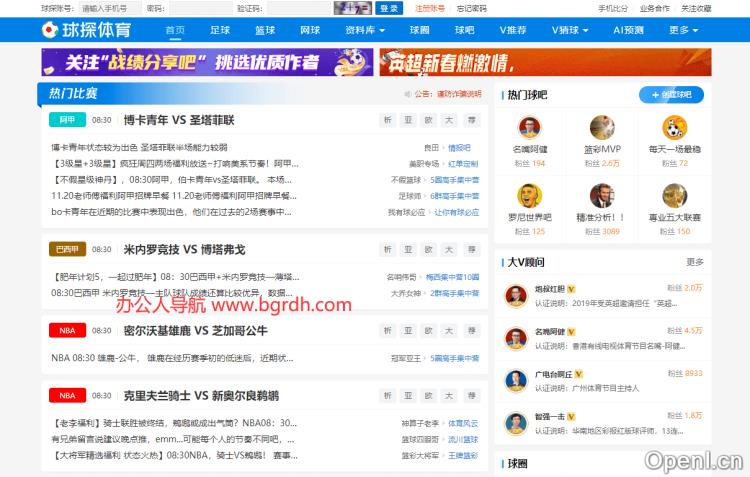Open 亚 odds for 博卡青年 VS 圣塔菲联
Image resolution: width=750 pixels, height=477 pixels.
(408, 120)
